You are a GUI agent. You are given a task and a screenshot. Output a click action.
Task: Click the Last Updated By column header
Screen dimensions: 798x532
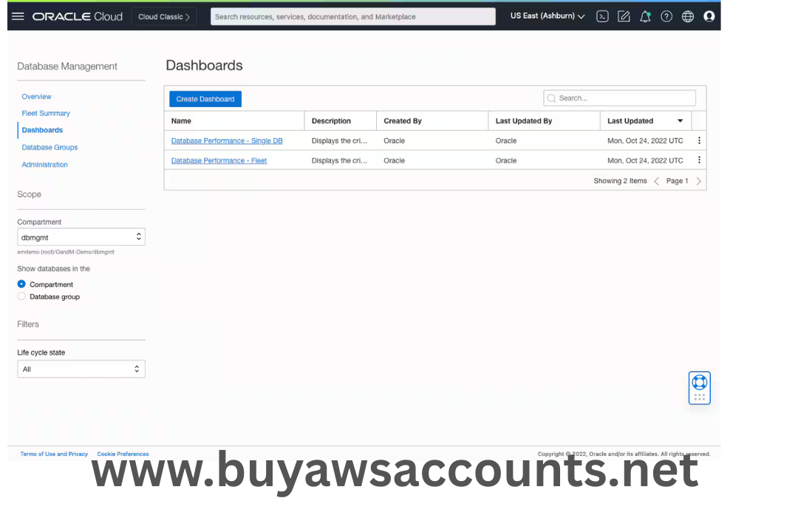[524, 120]
